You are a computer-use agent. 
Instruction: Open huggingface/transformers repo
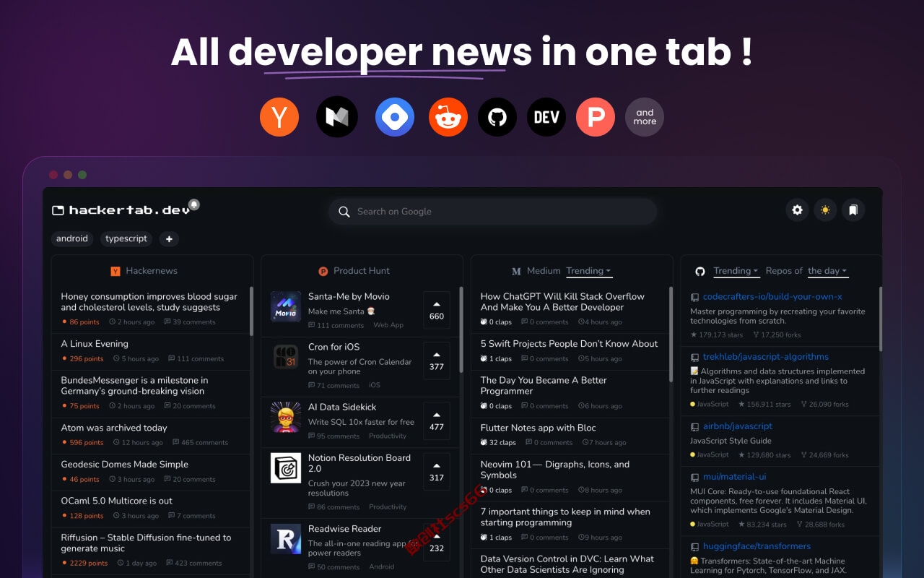(757, 546)
